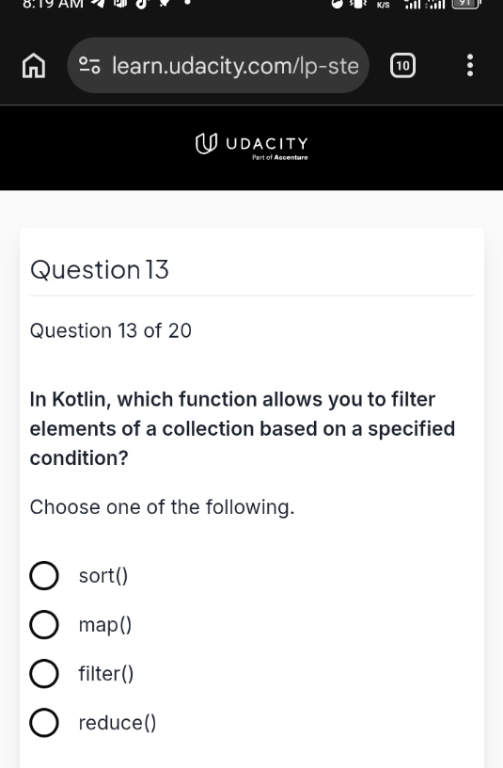Open the browser three-dot overflow menu
Image resolution: width=503 pixels, height=768 pixels.
click(x=470, y=65)
